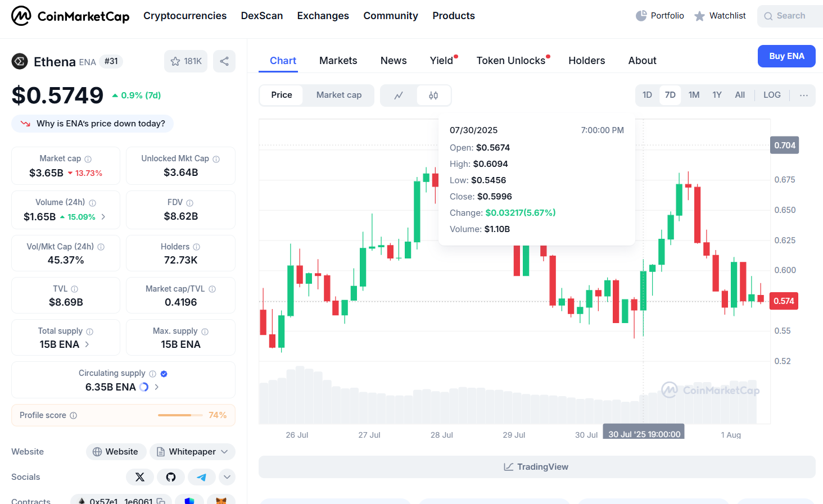The image size is (823, 504).
Task: Expand Circulating supply details arrow
Action: tap(157, 387)
